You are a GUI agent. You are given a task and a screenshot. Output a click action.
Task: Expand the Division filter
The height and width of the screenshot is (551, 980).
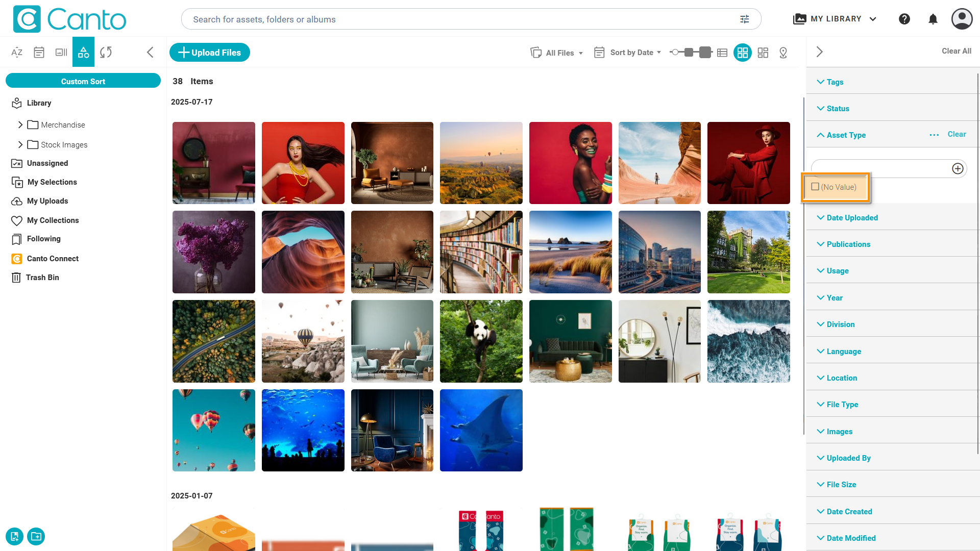tap(836, 324)
